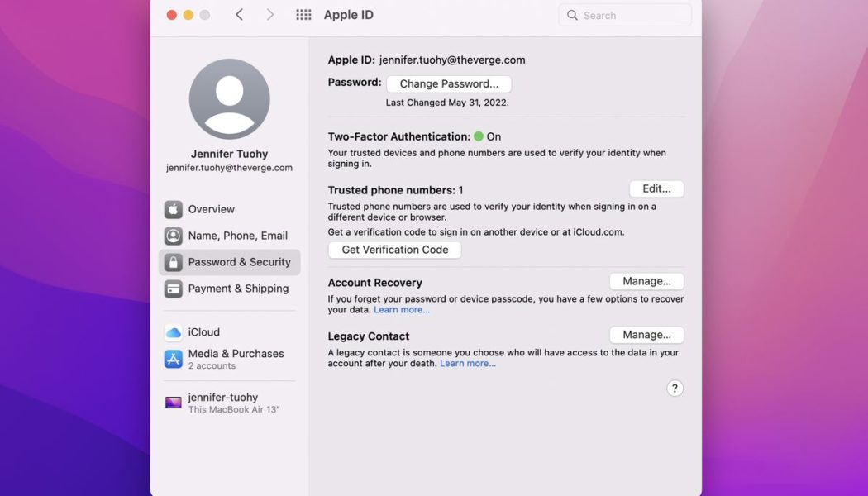868x496 pixels.
Task: Select the Password & Security lock icon
Action: 173,261
